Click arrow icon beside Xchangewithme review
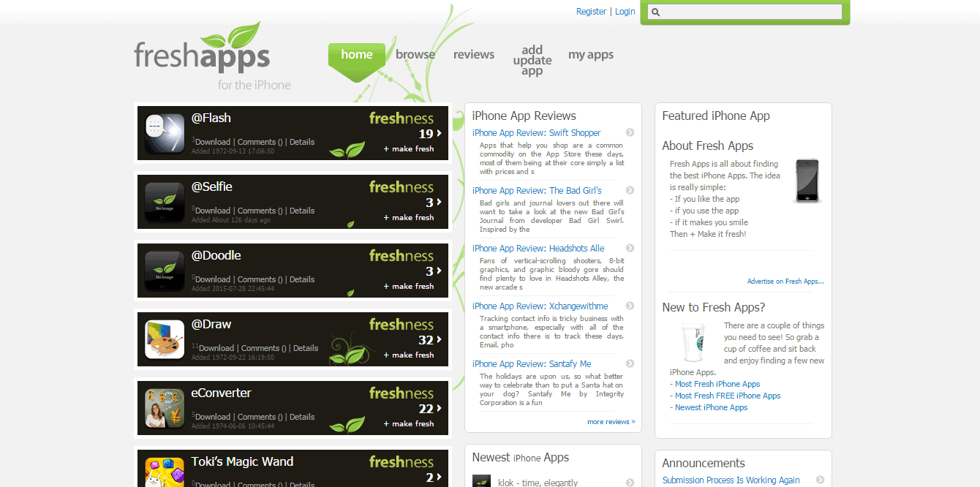This screenshot has height=487, width=980. pyautogui.click(x=630, y=306)
